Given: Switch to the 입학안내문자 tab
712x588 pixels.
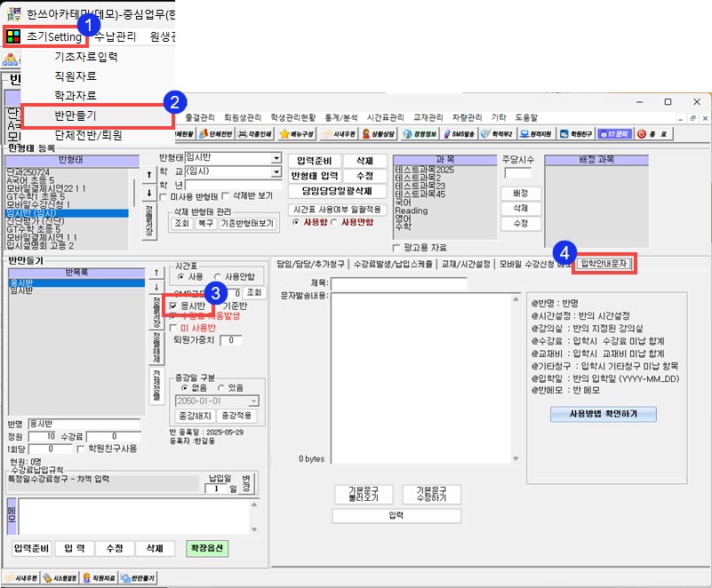Looking at the screenshot, I should click(604, 263).
